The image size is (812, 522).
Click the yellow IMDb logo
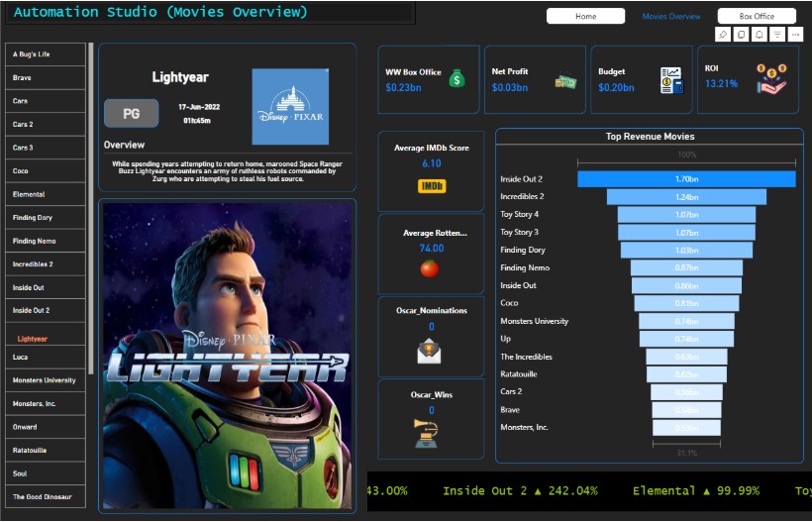(431, 185)
